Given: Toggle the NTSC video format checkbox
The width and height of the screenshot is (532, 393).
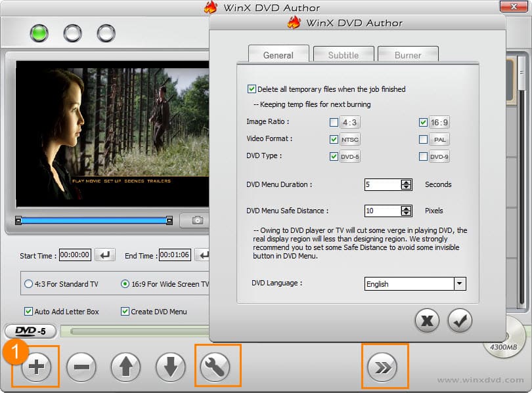Looking at the screenshot, I should pyautogui.click(x=334, y=139).
